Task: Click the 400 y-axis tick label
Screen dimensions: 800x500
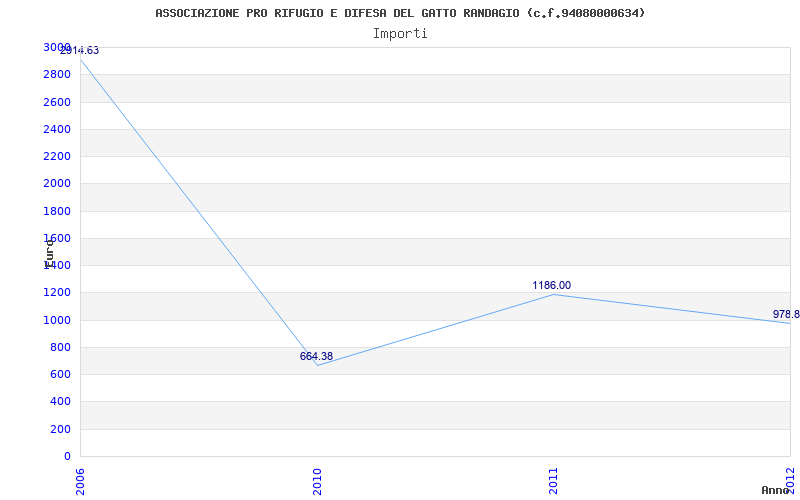Action: 60,402
